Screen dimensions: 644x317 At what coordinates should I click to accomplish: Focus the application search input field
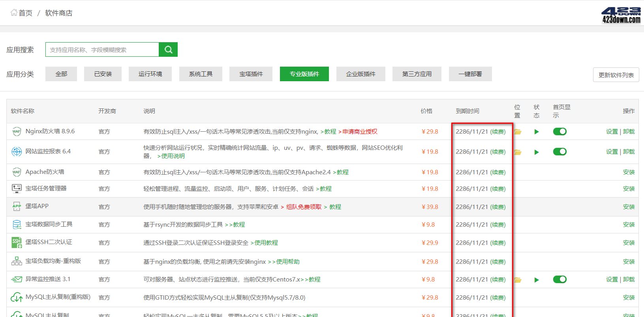pos(102,50)
